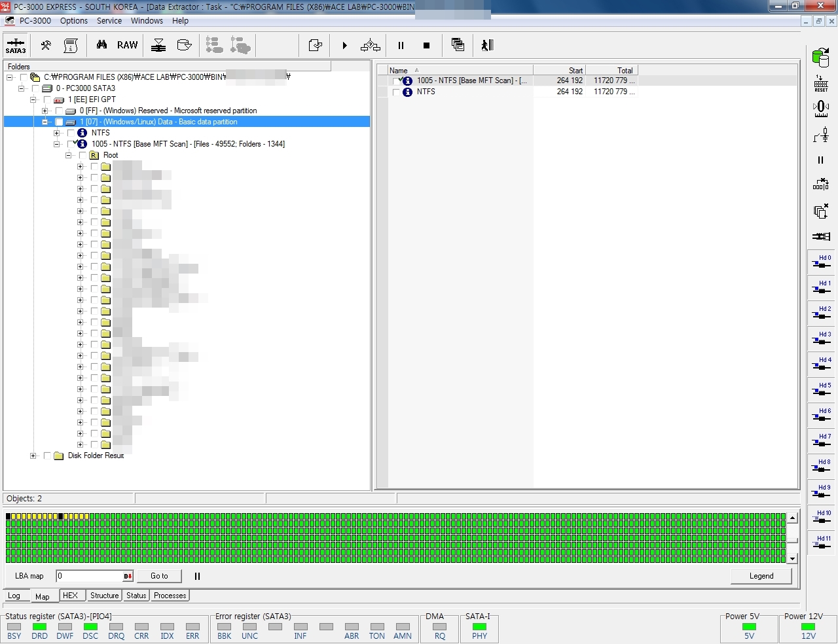
Task: Click the cascading windows icon
Action: 458,45
